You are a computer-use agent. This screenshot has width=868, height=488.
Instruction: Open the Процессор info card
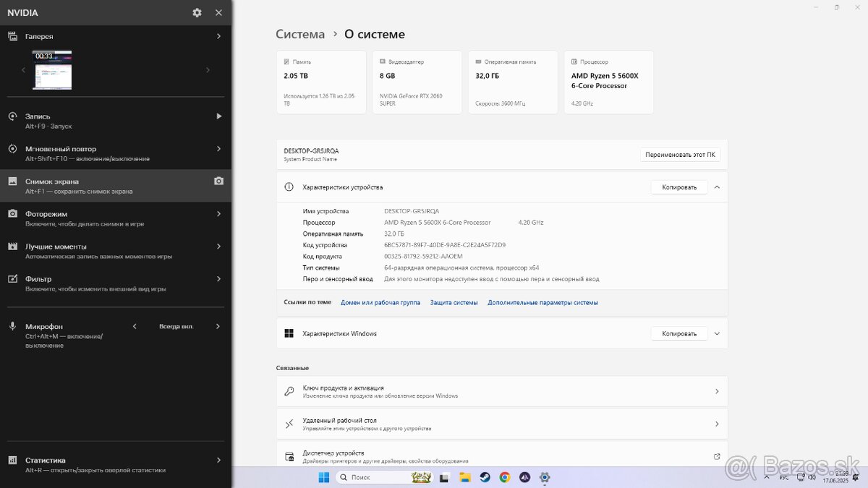pos(608,82)
